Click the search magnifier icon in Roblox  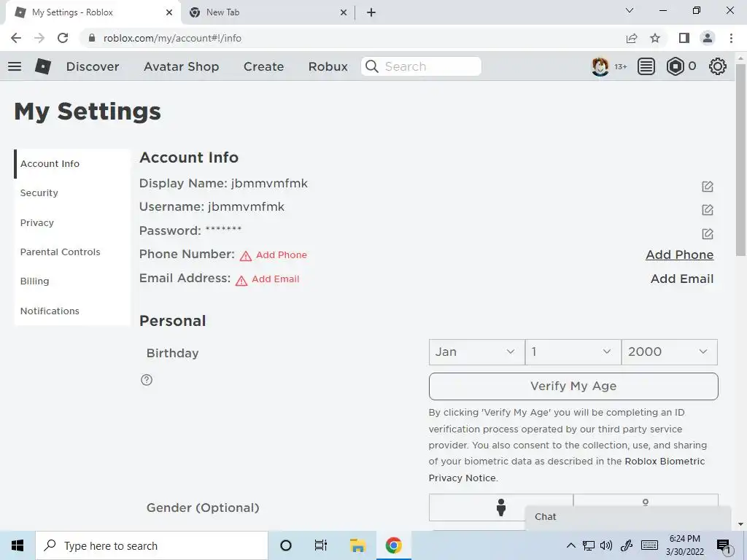click(372, 66)
